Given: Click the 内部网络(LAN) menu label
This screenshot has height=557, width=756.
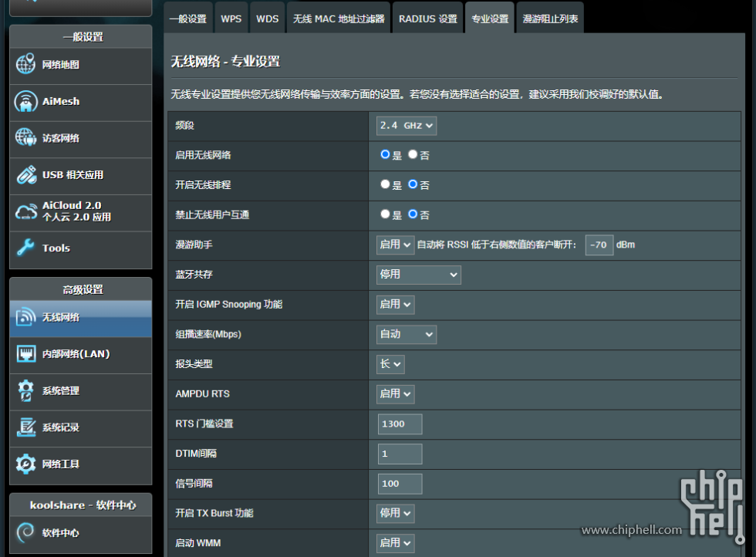Looking at the screenshot, I should click(x=76, y=354).
